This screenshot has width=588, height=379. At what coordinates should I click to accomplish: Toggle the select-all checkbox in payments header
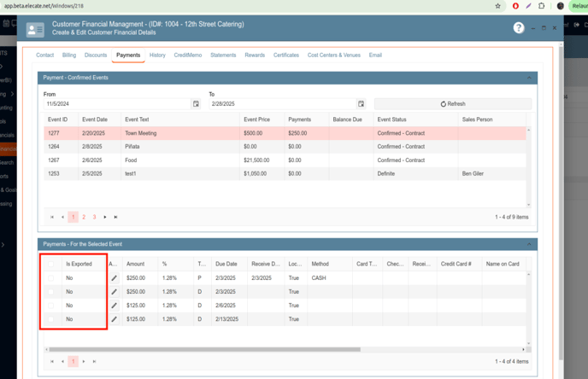pos(50,264)
